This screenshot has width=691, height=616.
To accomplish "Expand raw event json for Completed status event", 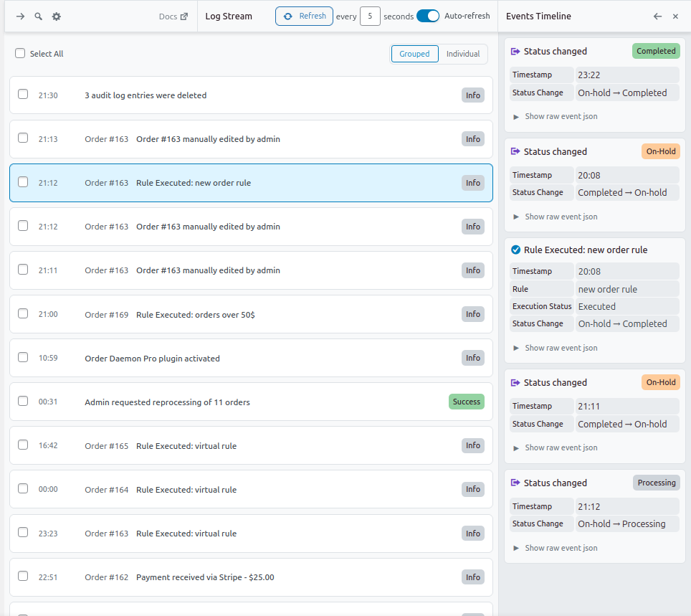I will 556,116.
